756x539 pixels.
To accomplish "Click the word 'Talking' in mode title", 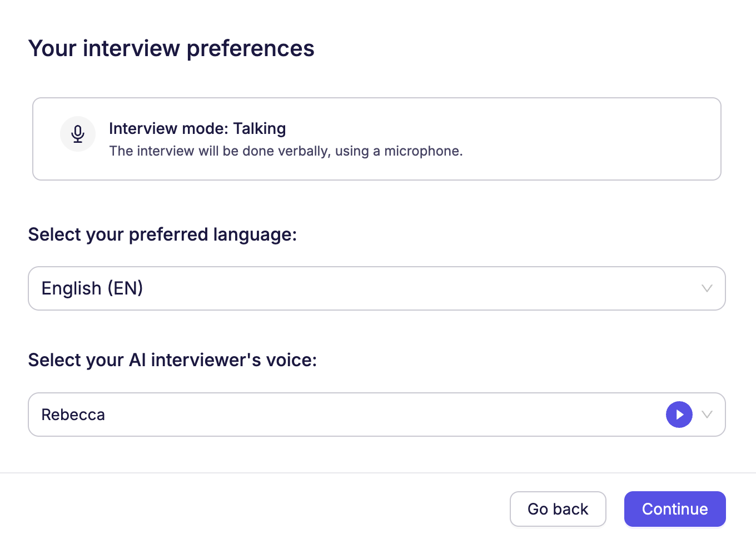I will [x=259, y=128].
